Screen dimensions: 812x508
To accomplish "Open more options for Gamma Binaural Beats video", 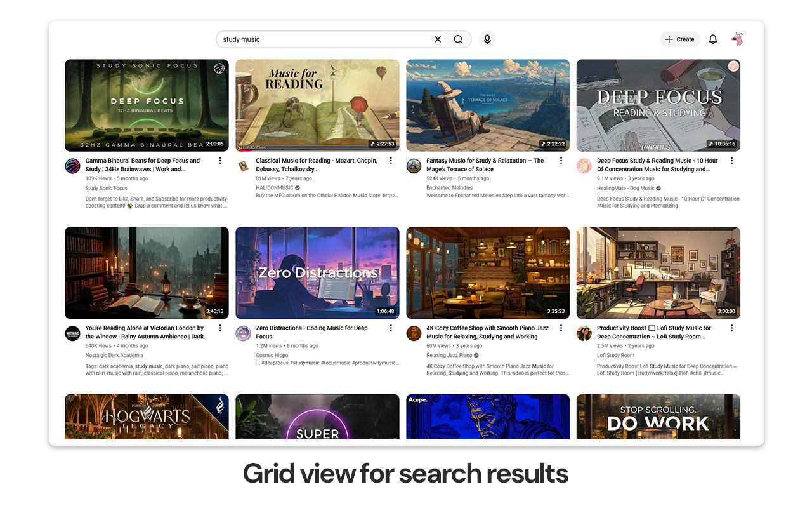I will pyautogui.click(x=220, y=161).
